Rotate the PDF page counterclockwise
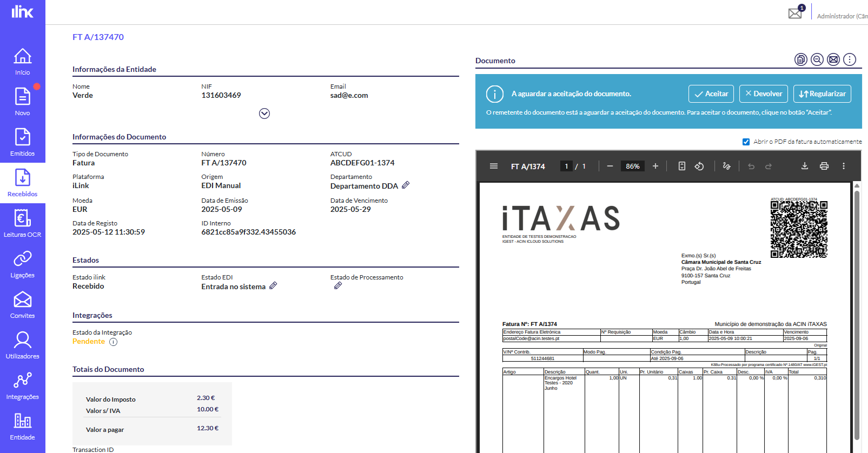Image resolution: width=868 pixels, height=453 pixels. pos(699,166)
